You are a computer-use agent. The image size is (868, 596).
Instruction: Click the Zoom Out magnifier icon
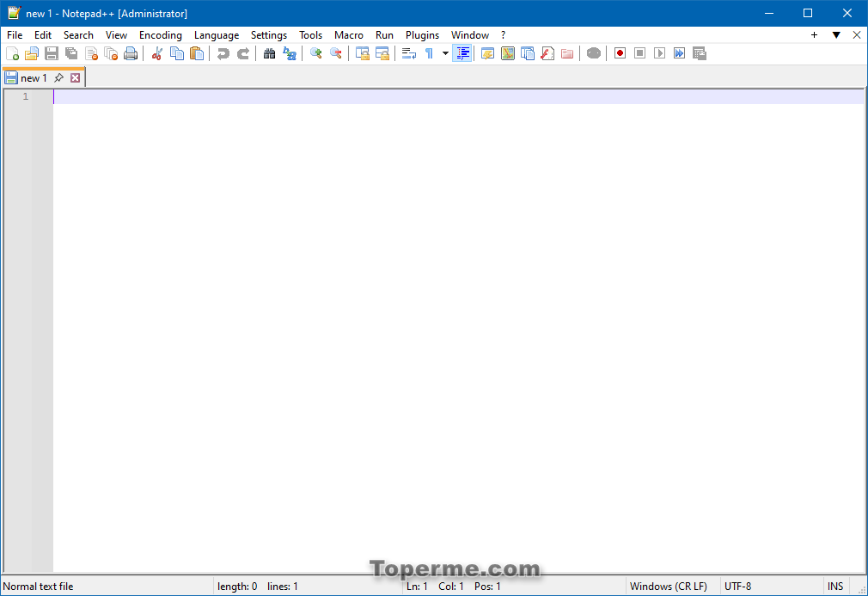(335, 53)
